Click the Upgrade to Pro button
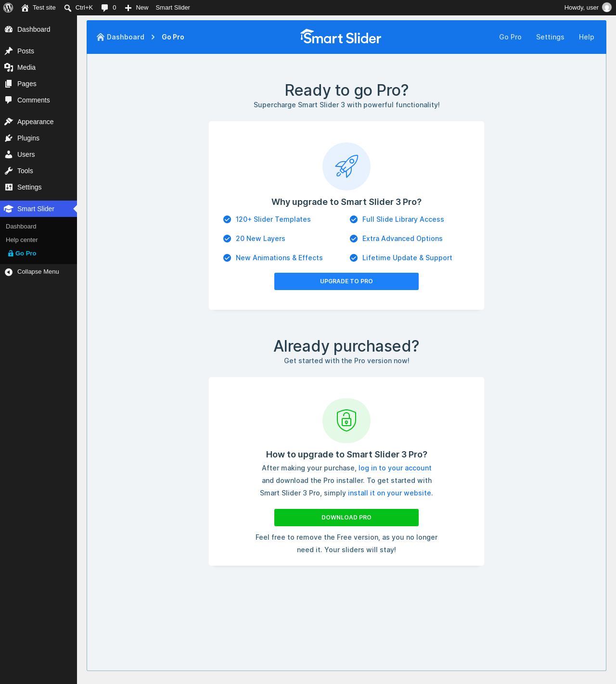 coord(346,281)
